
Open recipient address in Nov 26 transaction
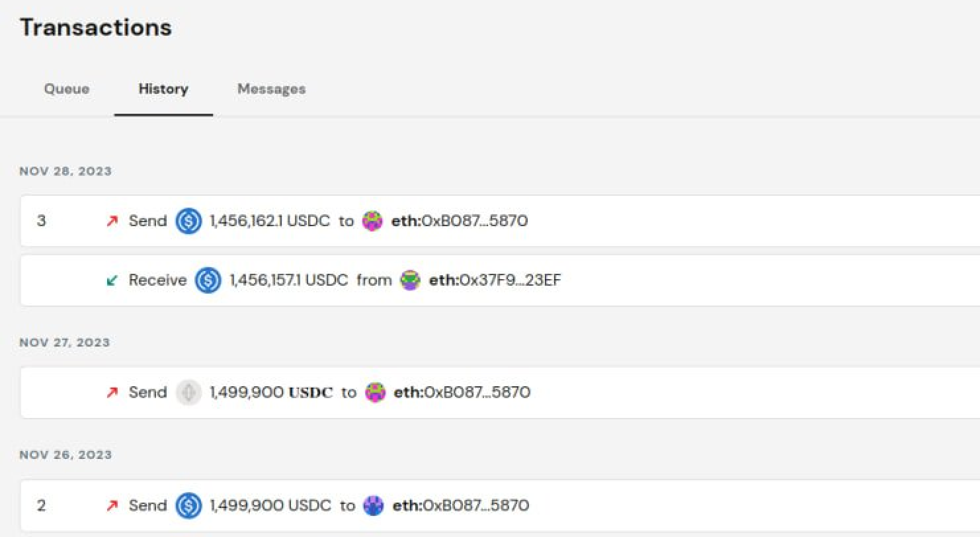[460, 506]
